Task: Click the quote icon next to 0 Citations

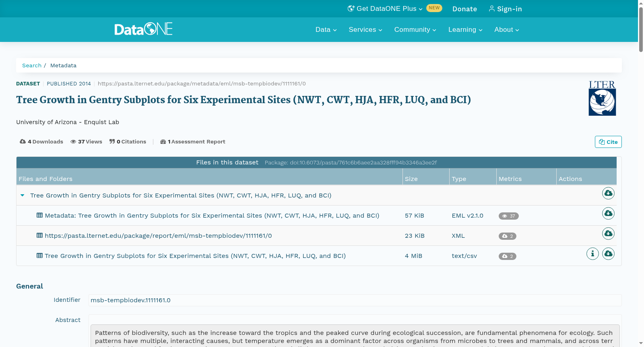Action: pos(112,141)
